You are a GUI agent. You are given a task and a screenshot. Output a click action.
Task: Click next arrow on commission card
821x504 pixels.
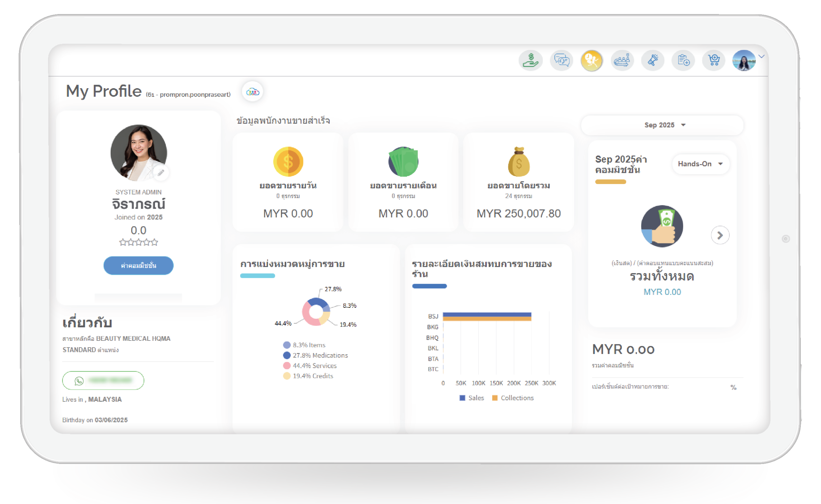pos(720,235)
